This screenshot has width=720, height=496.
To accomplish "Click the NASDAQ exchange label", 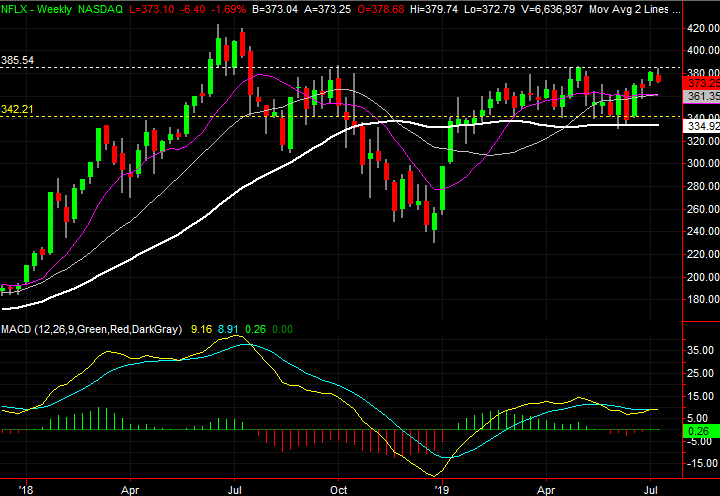I will point(100,9).
